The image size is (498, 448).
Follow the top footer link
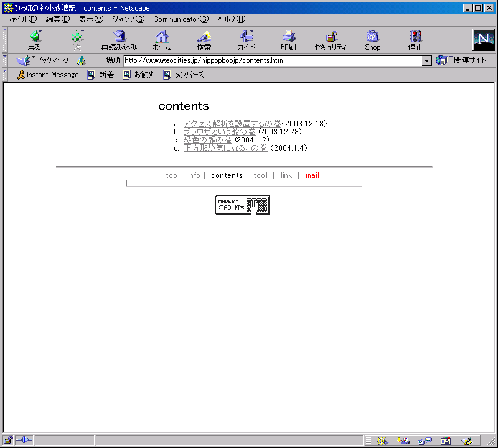pos(172,175)
